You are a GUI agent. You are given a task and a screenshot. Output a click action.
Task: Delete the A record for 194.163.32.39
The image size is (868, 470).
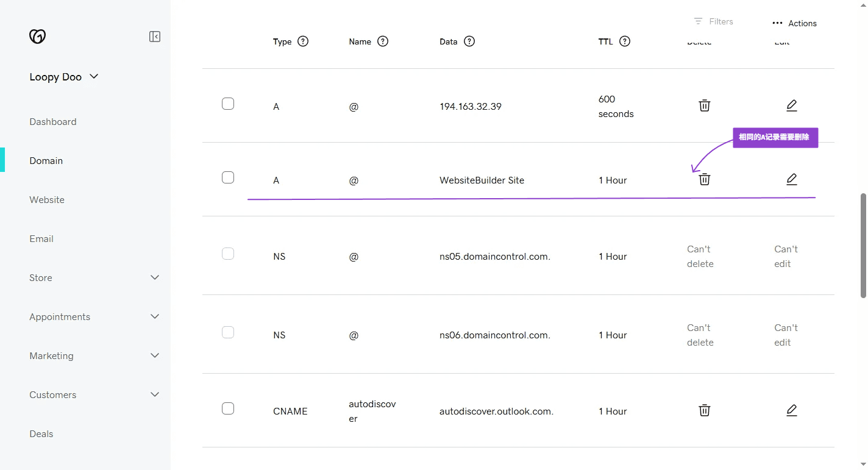(x=704, y=105)
